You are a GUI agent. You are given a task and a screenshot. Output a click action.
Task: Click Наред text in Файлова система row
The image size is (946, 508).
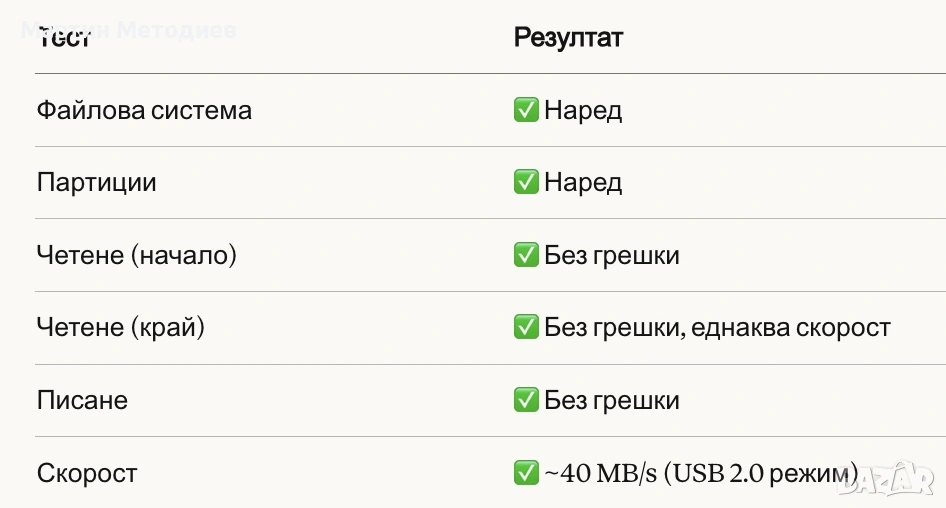[x=583, y=110]
